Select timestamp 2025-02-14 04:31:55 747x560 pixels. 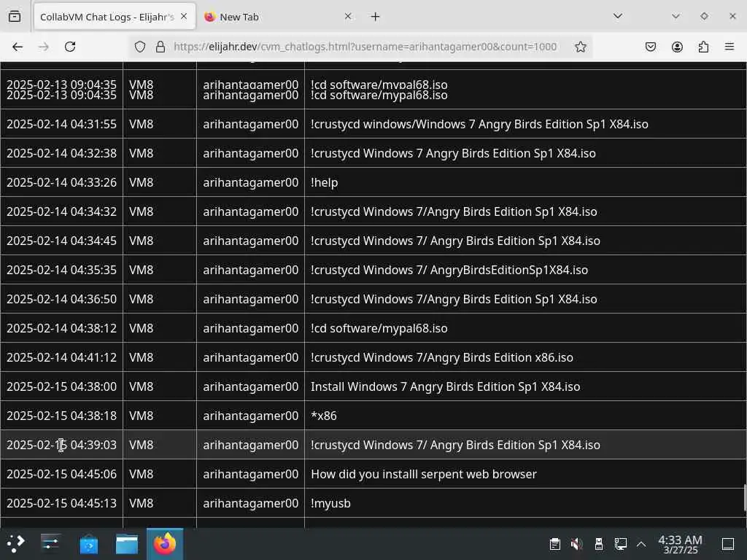61,124
